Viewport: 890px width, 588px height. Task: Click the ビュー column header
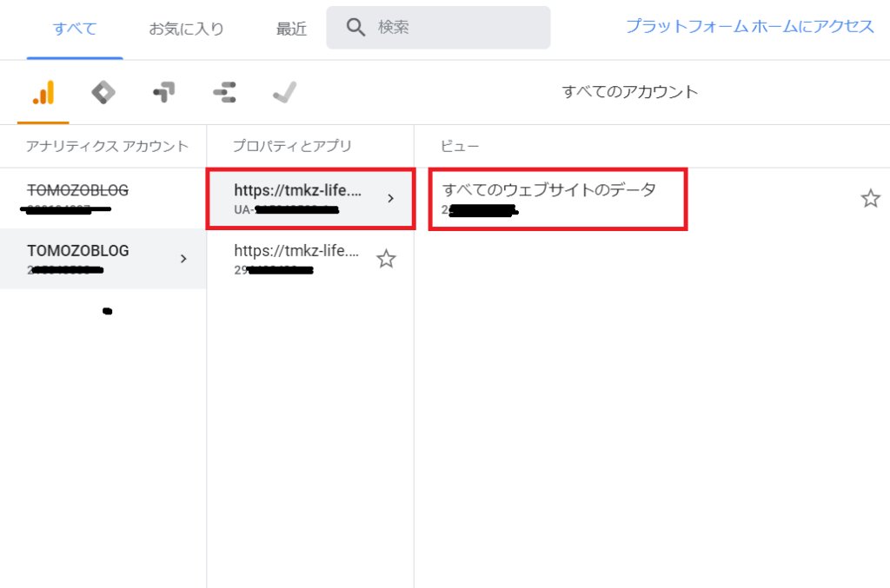[460, 146]
